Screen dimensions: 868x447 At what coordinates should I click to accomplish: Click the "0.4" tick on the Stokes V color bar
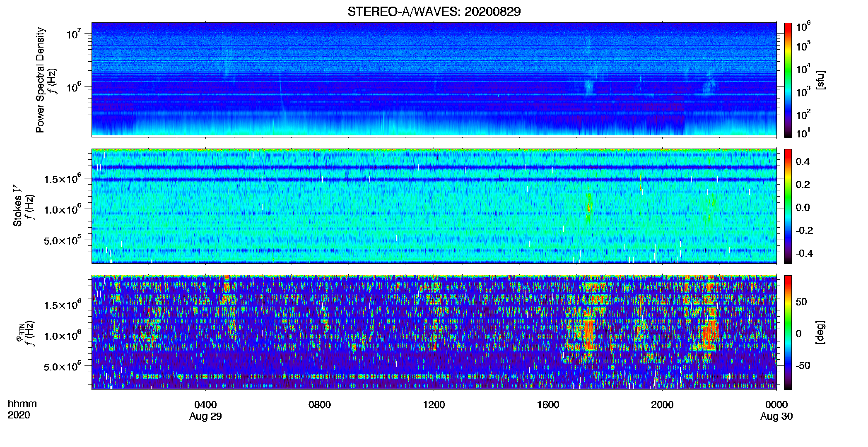(x=803, y=161)
